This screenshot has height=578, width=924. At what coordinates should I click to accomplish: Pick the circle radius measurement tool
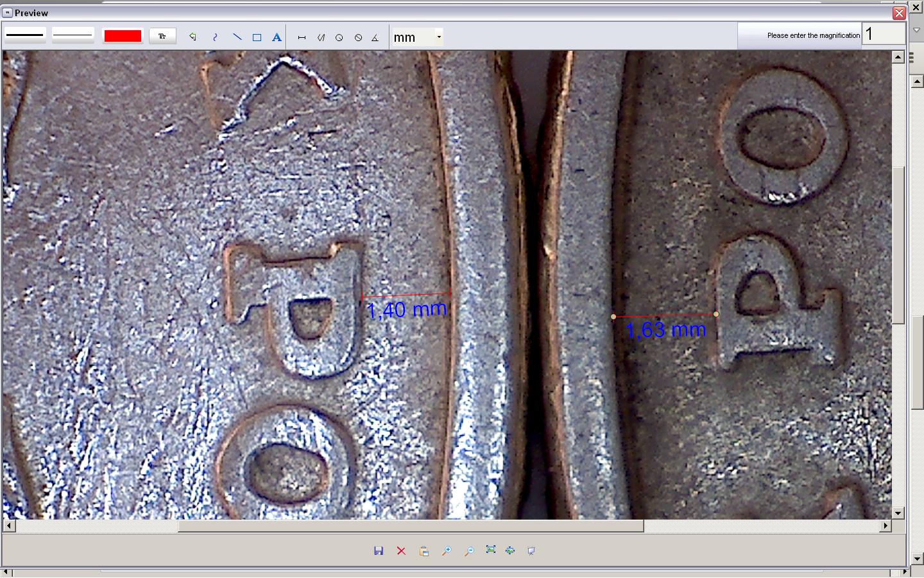(x=339, y=38)
